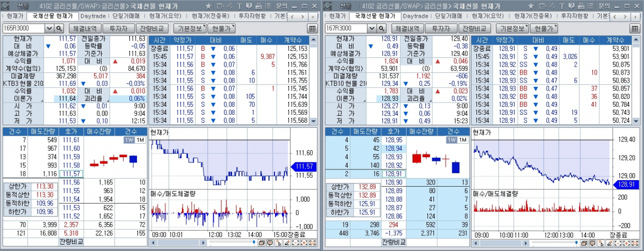644x251 pixels.
Task: Print the right window using printer icon
Action: point(581,6)
